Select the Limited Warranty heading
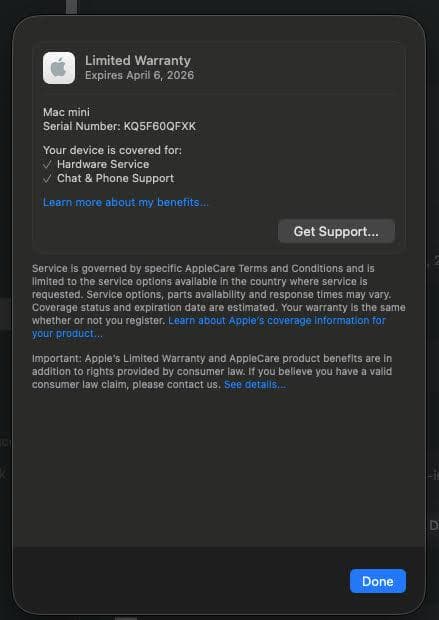Image resolution: width=439 pixels, height=620 pixels. tap(138, 60)
